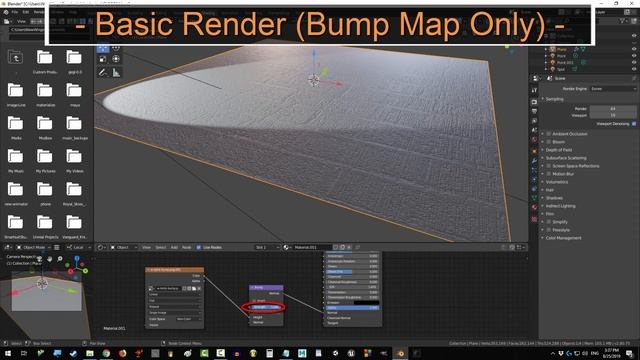Click the pan hand icon in small viewport
This screenshot has height=360, width=640.
pos(50,259)
